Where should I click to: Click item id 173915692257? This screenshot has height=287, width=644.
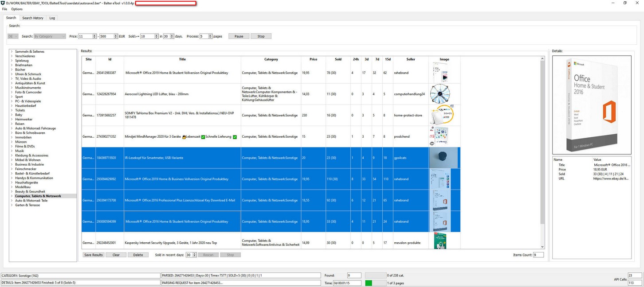[x=106, y=115]
